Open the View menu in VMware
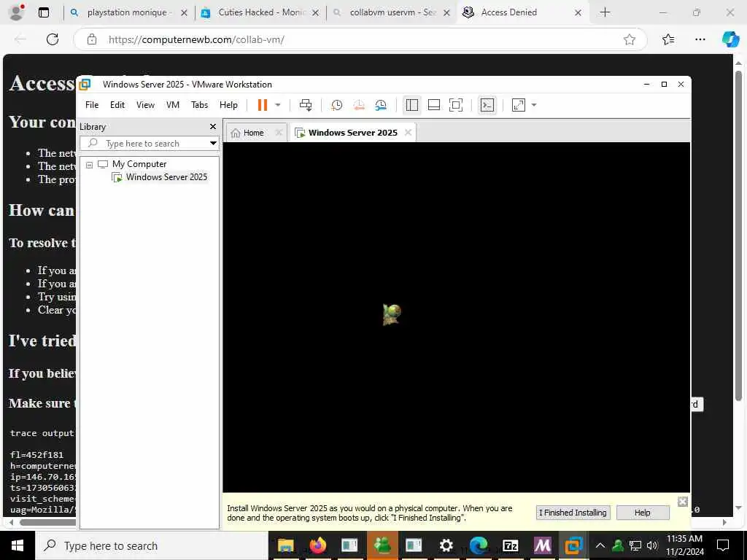The width and height of the screenshot is (747, 560). pyautogui.click(x=145, y=105)
